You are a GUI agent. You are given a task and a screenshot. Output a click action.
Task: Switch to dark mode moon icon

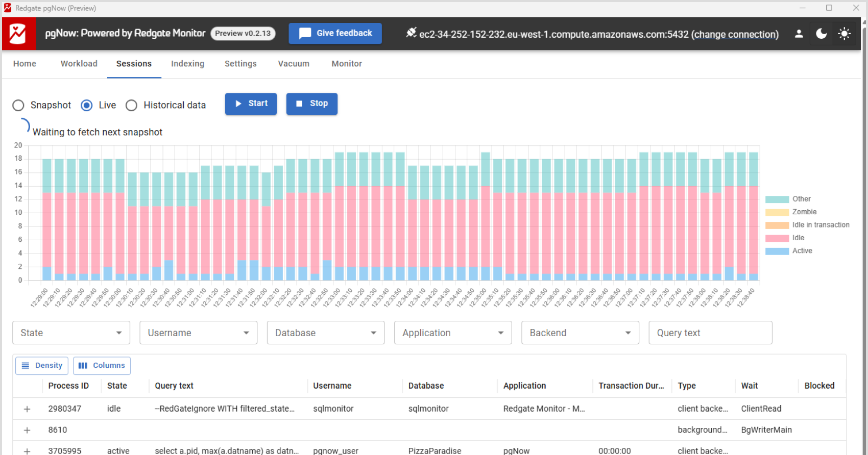[822, 34]
